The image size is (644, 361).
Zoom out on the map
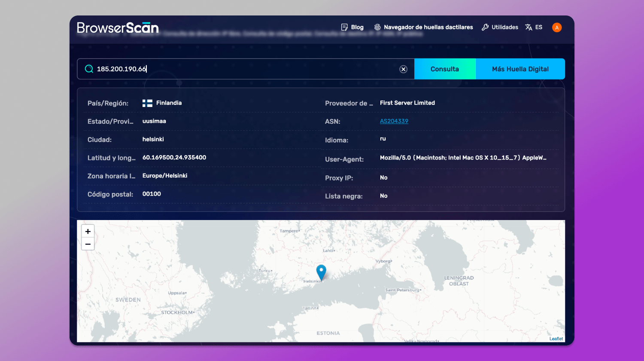88,244
